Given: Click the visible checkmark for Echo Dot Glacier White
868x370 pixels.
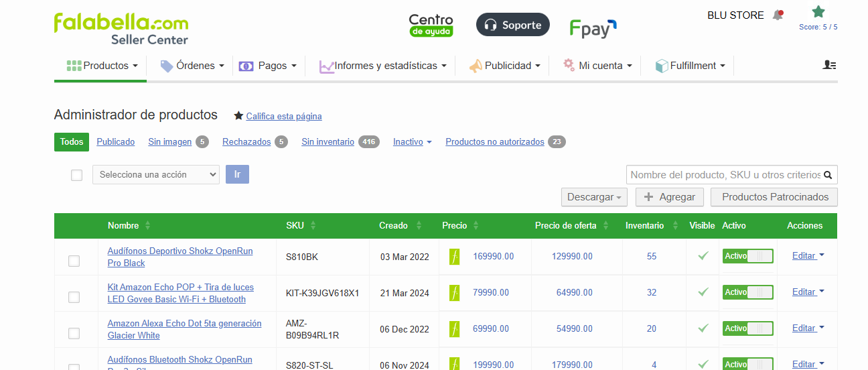Looking at the screenshot, I should [x=703, y=328].
